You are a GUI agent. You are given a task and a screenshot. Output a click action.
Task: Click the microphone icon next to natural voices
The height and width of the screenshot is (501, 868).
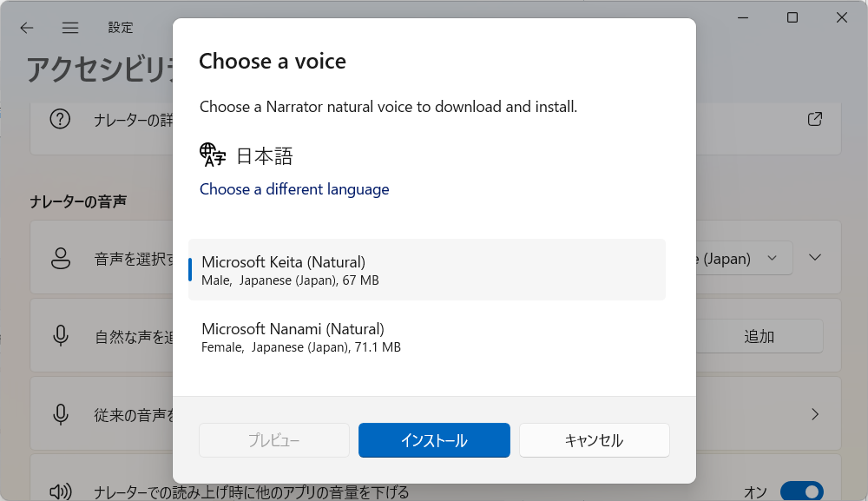pyautogui.click(x=61, y=336)
